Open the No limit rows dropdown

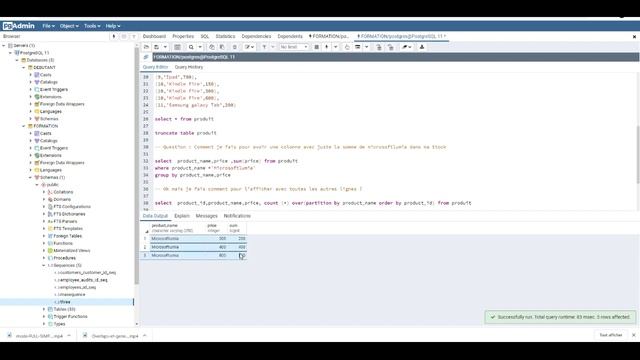pyautogui.click(x=293, y=47)
